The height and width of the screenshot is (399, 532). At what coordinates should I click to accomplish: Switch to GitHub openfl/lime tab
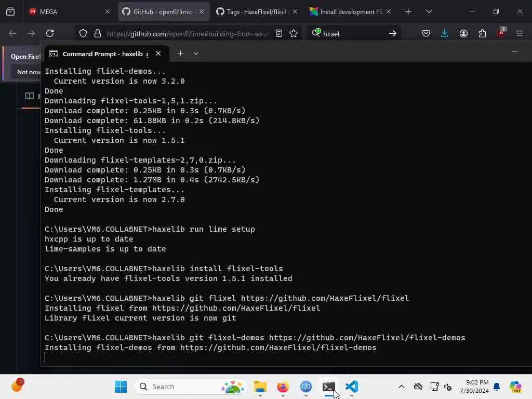coord(163,12)
